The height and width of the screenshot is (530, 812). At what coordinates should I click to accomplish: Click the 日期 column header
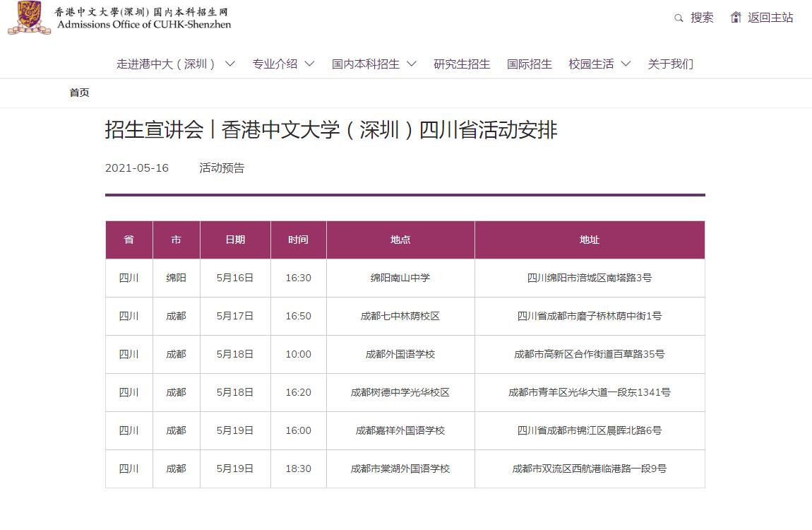coord(235,240)
